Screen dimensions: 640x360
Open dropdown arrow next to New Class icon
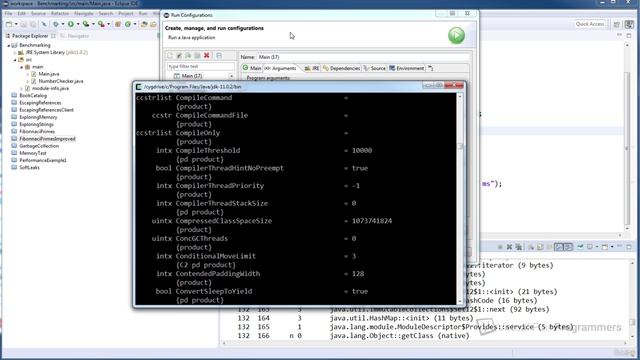[135, 24]
